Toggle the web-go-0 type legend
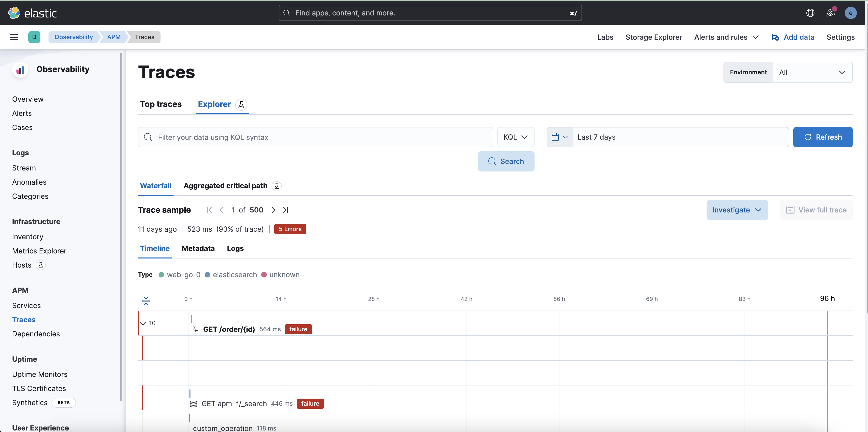Image resolution: width=868 pixels, height=432 pixels. pyautogui.click(x=179, y=274)
